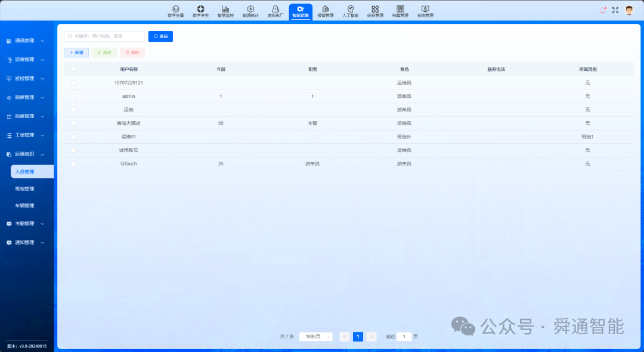Toggle fullscreen with the expand icon
The image size is (644, 352).
pyautogui.click(x=615, y=10)
